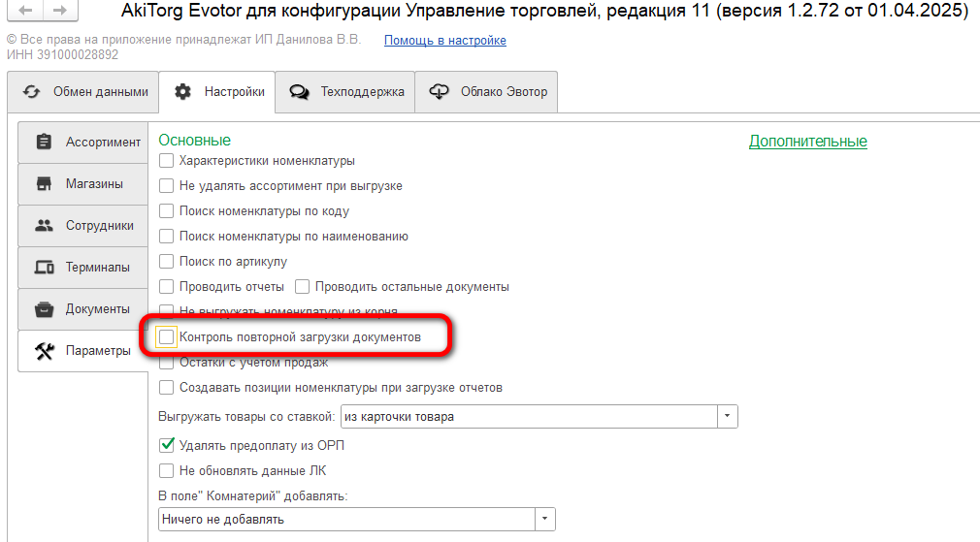Viewport: 980px width, 542px height.
Task: Click the ИНН 391000028892 text
Action: tap(62, 54)
